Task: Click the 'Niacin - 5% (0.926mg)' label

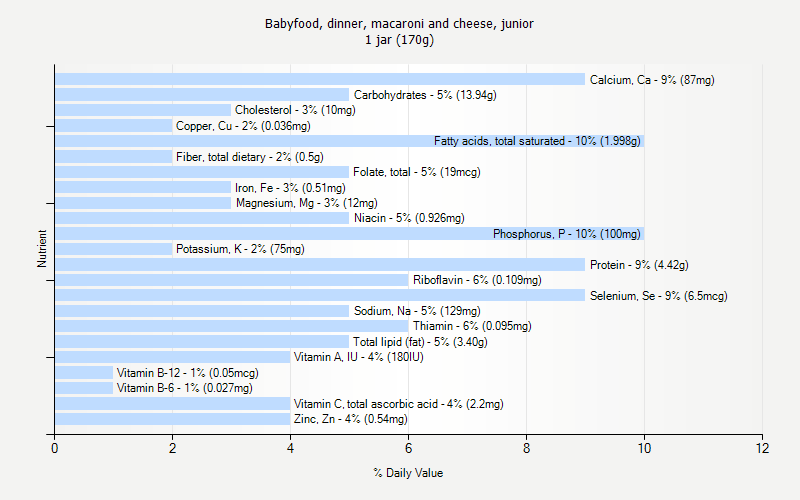Action: (x=409, y=218)
